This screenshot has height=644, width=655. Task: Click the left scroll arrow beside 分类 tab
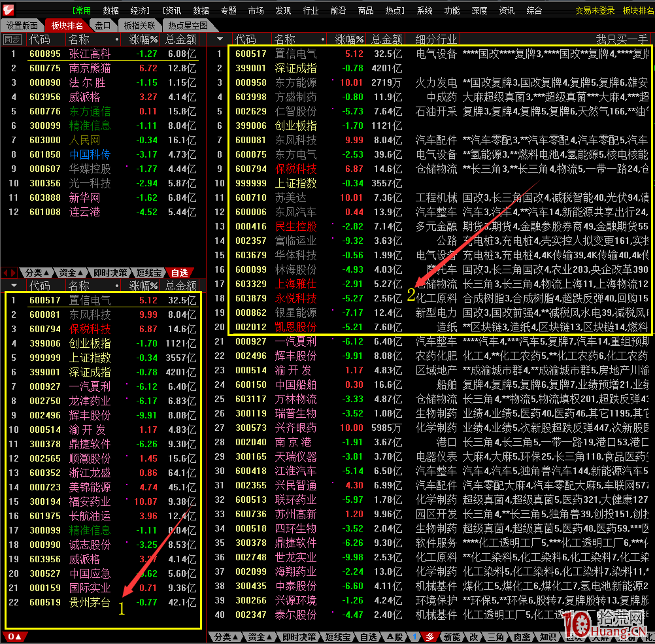[5, 273]
